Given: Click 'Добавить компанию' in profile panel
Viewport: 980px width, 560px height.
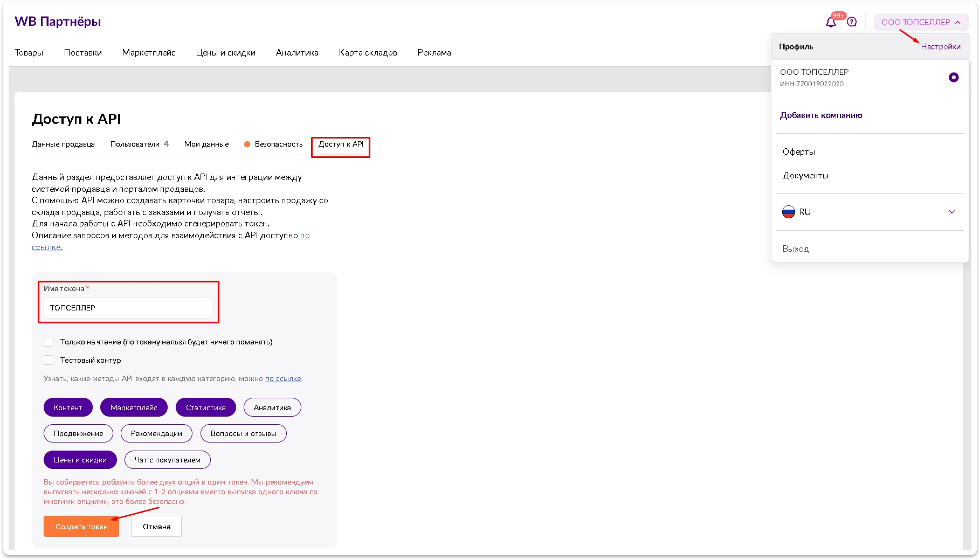Looking at the screenshot, I should (x=820, y=115).
